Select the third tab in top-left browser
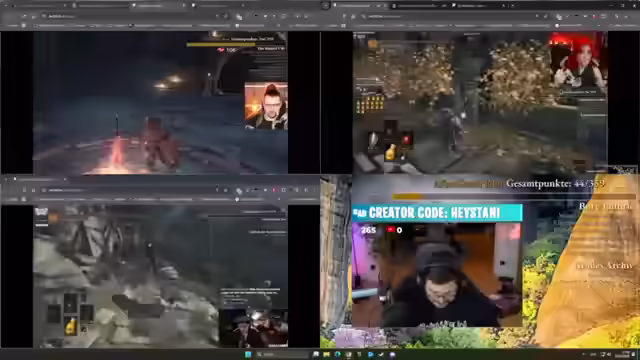 tap(160, 6)
